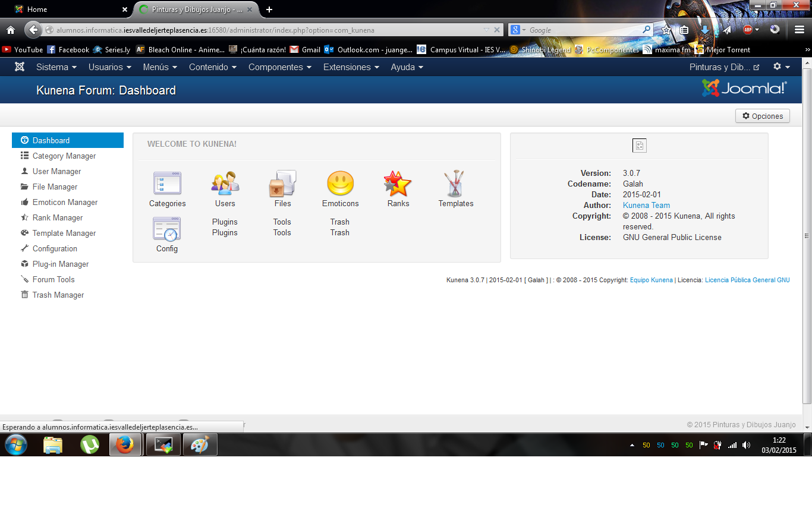Open the Files icon shortcut
This screenshot has width=812, height=511.
pyautogui.click(x=282, y=184)
